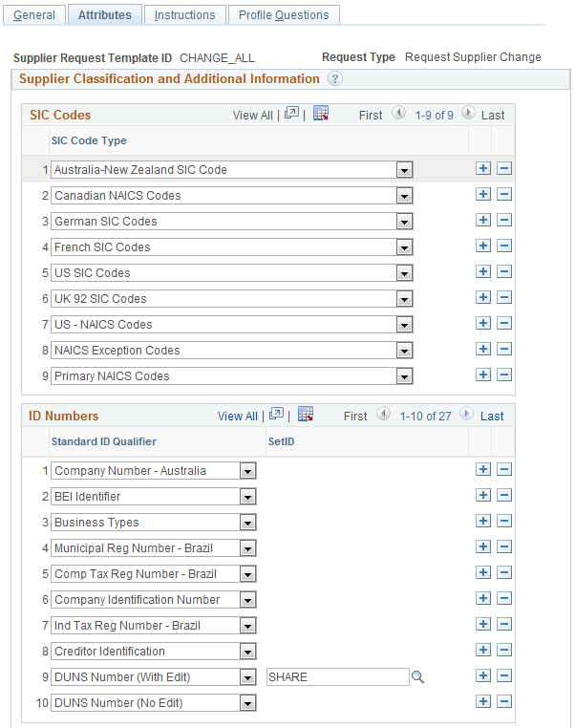The height and width of the screenshot is (728, 575).
Task: Open Company Number - Australia qualifier dropdown
Action: (x=247, y=471)
